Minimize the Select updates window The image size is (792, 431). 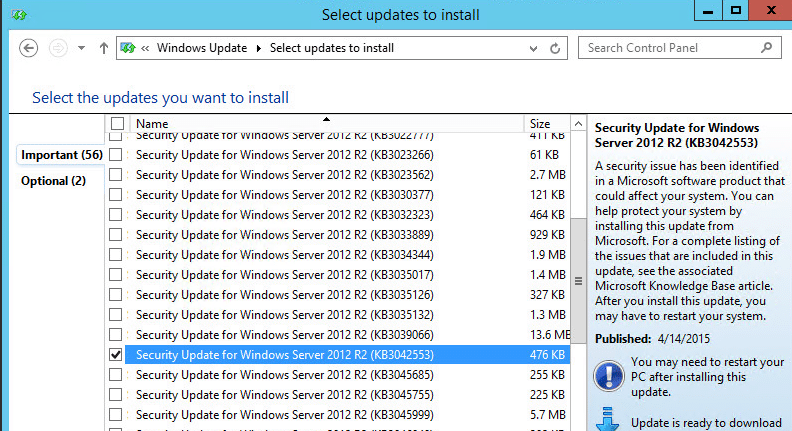pos(708,10)
